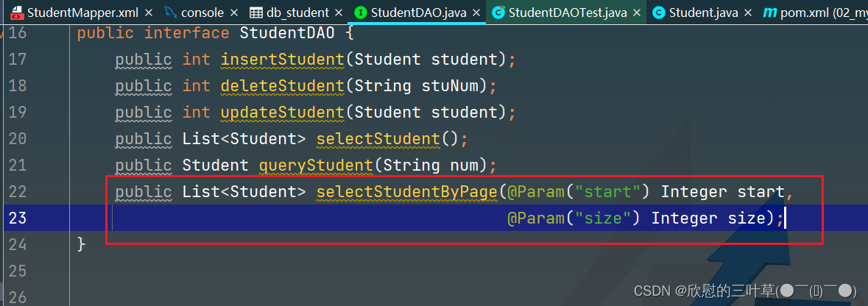Screen dimensions: 868x306
Task: Click the StudentDAOTest.java class icon
Action: (x=498, y=13)
